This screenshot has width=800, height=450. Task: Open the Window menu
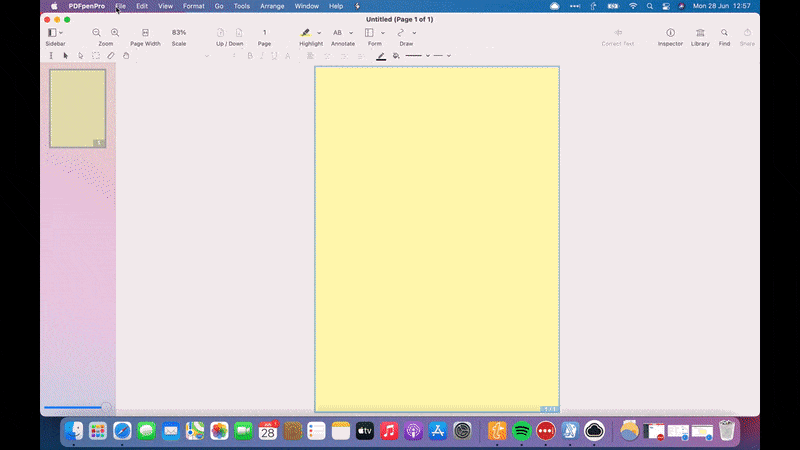307,6
